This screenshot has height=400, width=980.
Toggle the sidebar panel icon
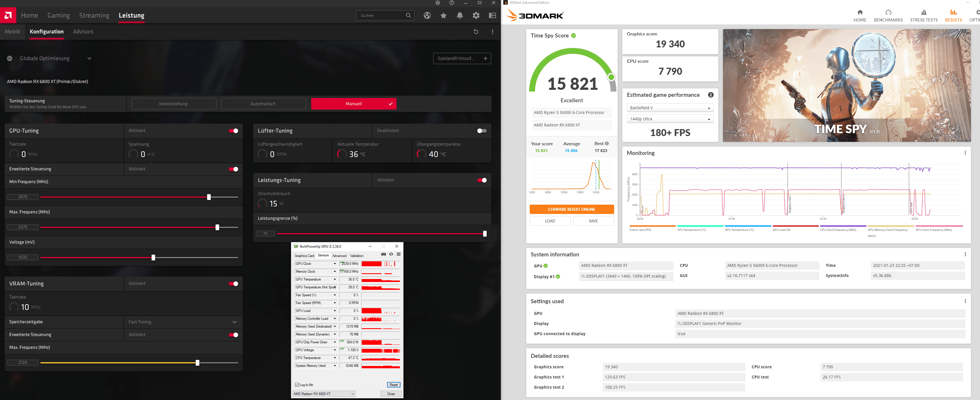tap(492, 16)
